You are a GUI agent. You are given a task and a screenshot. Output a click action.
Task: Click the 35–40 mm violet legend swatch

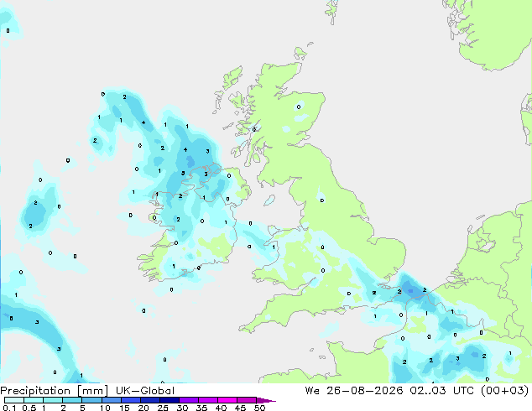pyautogui.click(x=207, y=400)
